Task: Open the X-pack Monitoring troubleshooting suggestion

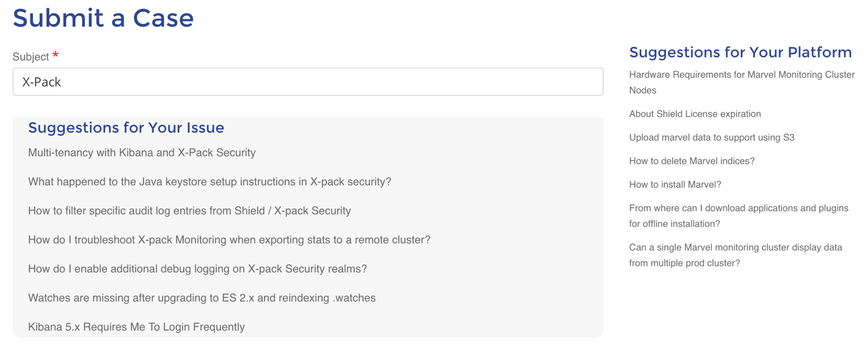Action: point(229,239)
